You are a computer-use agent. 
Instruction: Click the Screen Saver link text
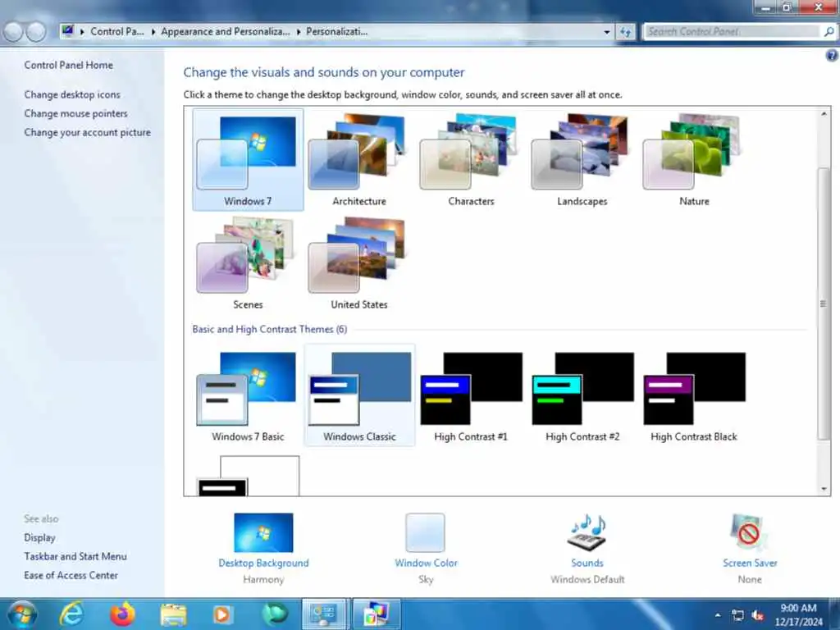[x=750, y=563]
